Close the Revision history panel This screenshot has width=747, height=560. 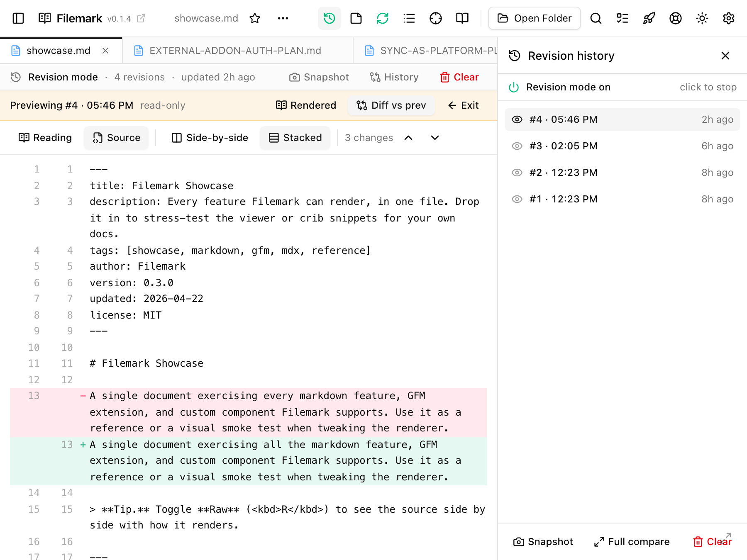click(x=725, y=56)
